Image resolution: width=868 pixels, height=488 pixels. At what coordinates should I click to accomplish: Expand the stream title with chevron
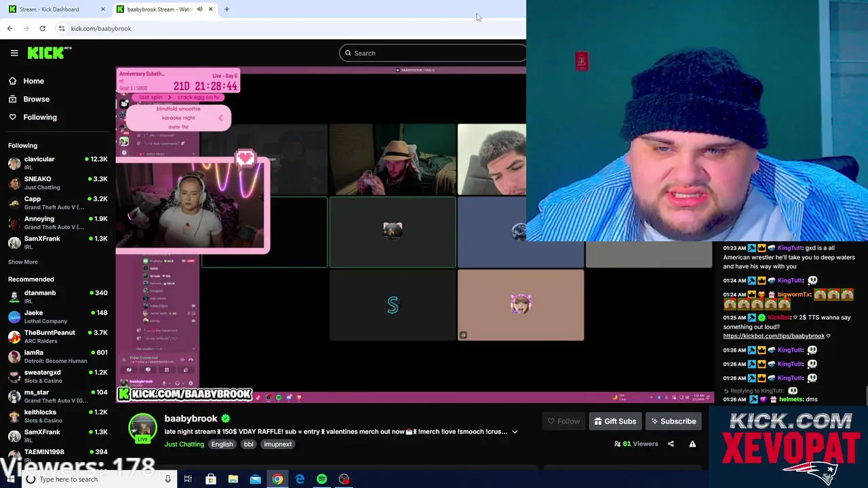point(515,432)
